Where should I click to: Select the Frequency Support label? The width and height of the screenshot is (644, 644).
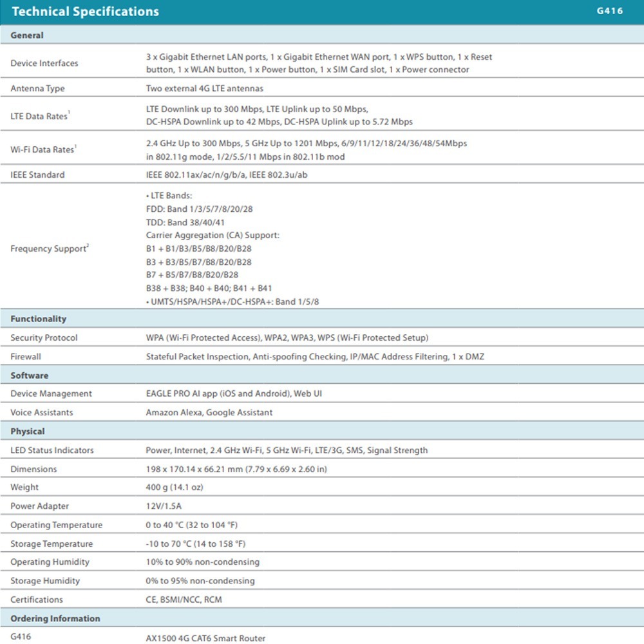click(49, 249)
